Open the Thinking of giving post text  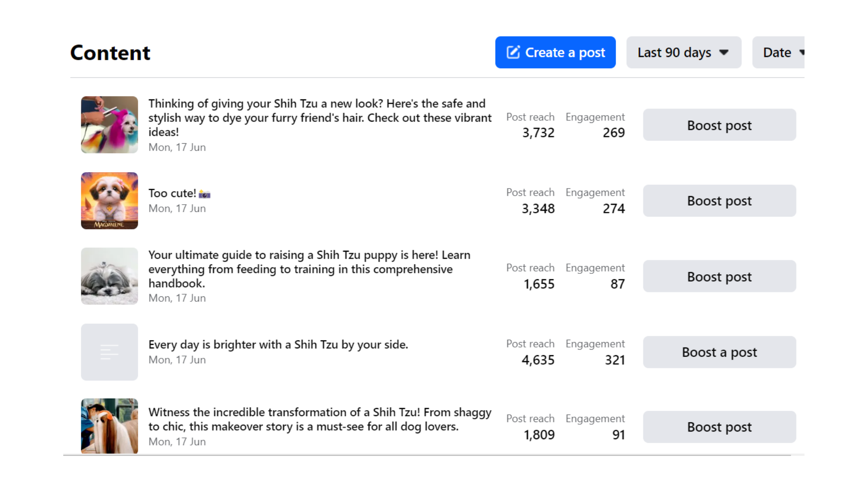[319, 117]
